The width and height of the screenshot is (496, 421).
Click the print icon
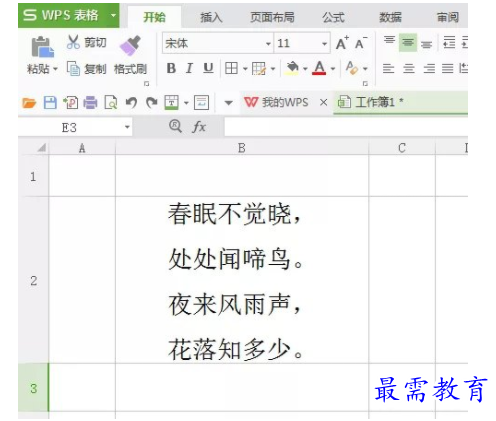pyautogui.click(x=90, y=103)
